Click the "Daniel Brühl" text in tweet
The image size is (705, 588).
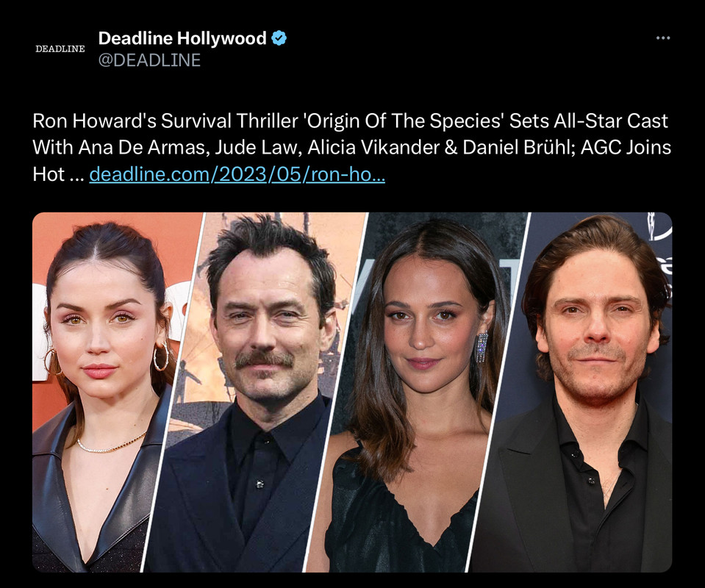coord(518,148)
